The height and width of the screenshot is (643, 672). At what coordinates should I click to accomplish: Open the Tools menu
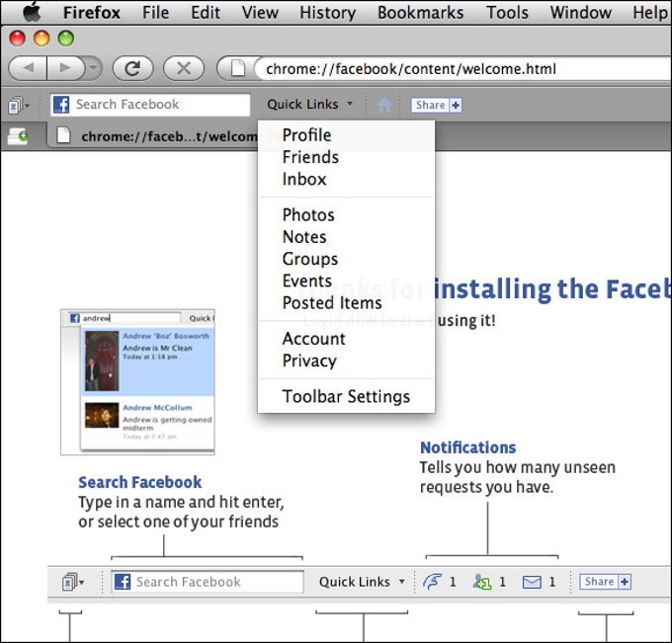[507, 13]
